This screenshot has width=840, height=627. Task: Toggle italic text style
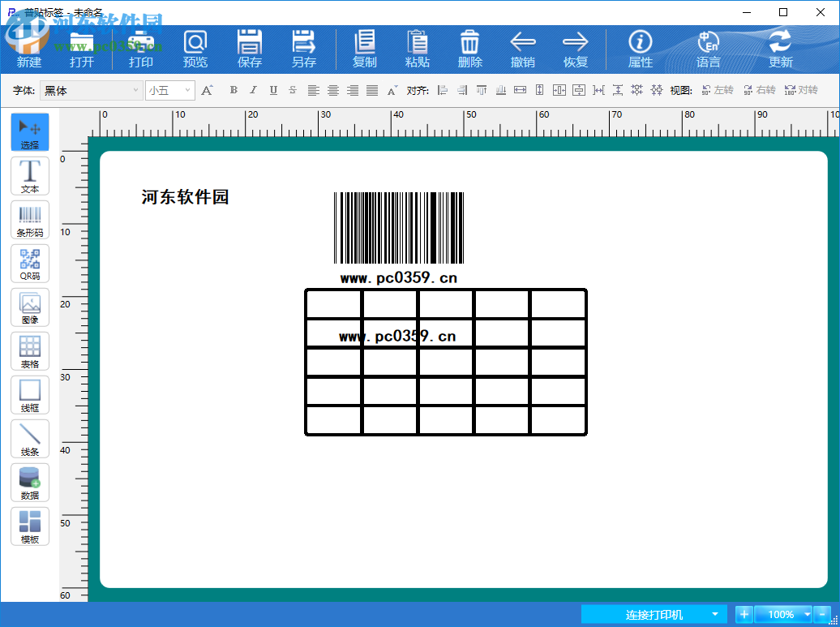tap(253, 90)
